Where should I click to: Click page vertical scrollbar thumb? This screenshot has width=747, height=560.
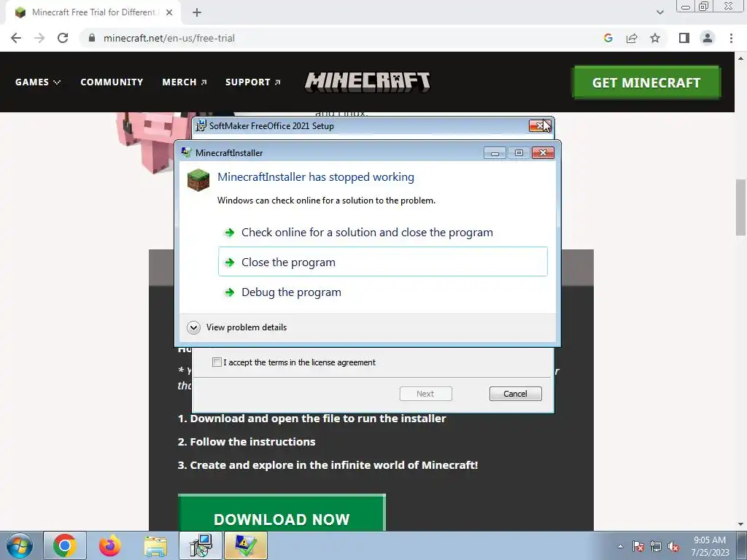[740, 207]
